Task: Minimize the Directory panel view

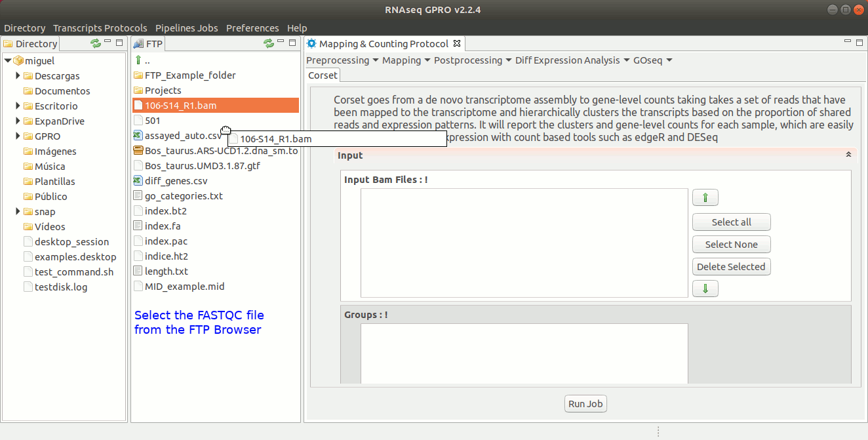Action: tap(108, 43)
